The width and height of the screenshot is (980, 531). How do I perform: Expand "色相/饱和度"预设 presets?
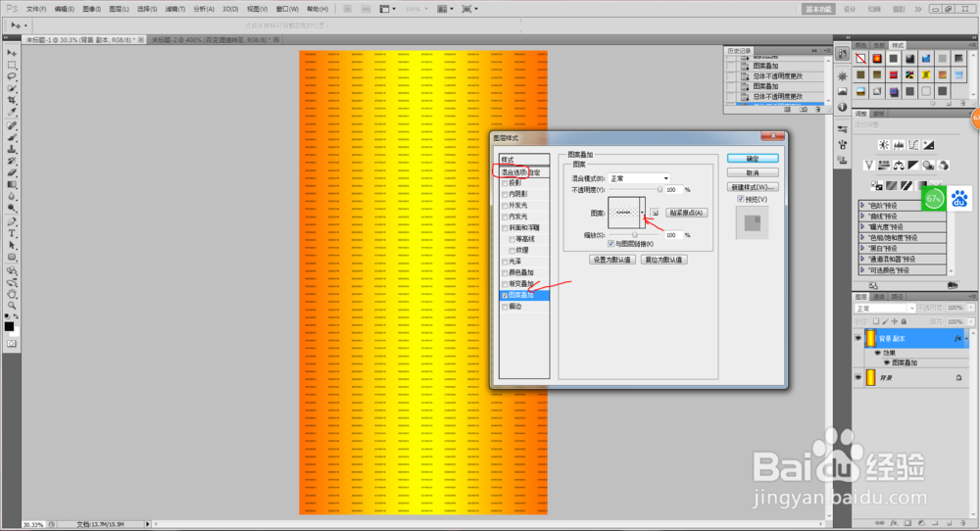click(862, 238)
